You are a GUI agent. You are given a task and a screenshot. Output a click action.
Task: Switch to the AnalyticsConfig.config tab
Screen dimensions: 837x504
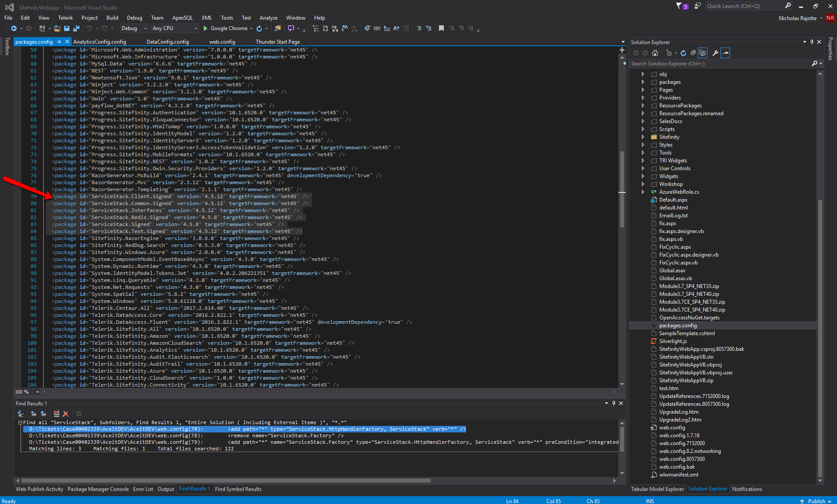click(x=99, y=42)
